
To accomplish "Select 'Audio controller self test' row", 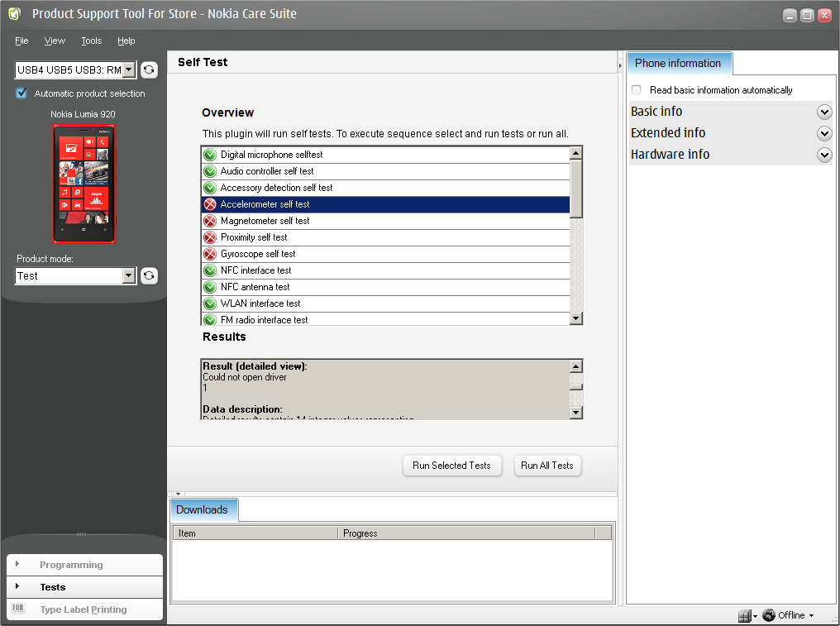I will point(386,171).
